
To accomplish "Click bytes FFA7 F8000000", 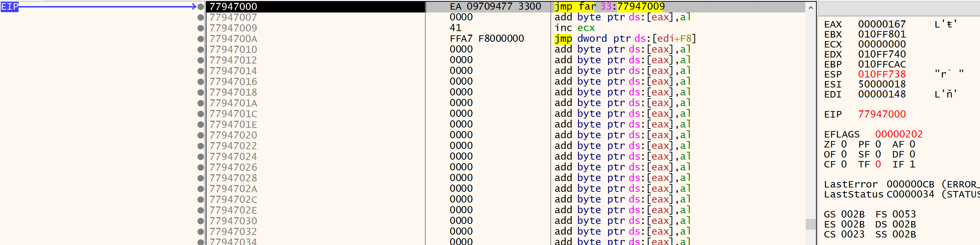I will 487,39.
